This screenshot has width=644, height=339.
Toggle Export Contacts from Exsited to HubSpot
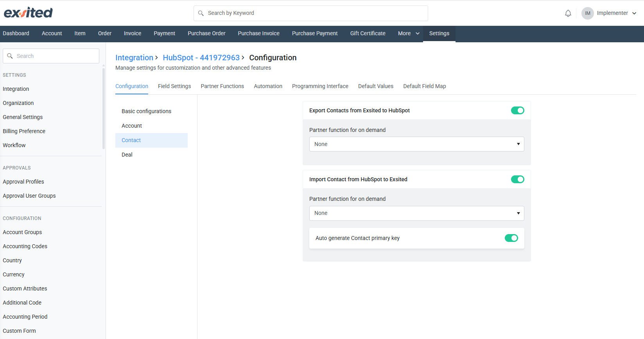tap(517, 110)
